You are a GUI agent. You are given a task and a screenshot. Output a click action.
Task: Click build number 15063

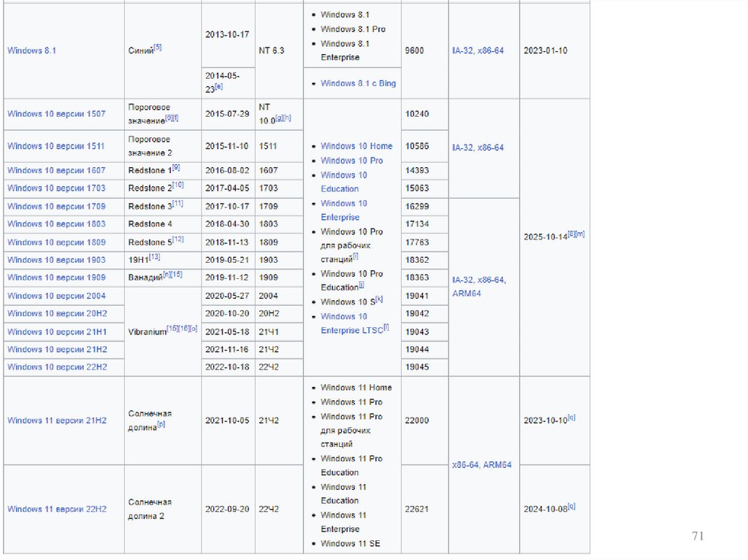[x=417, y=188]
